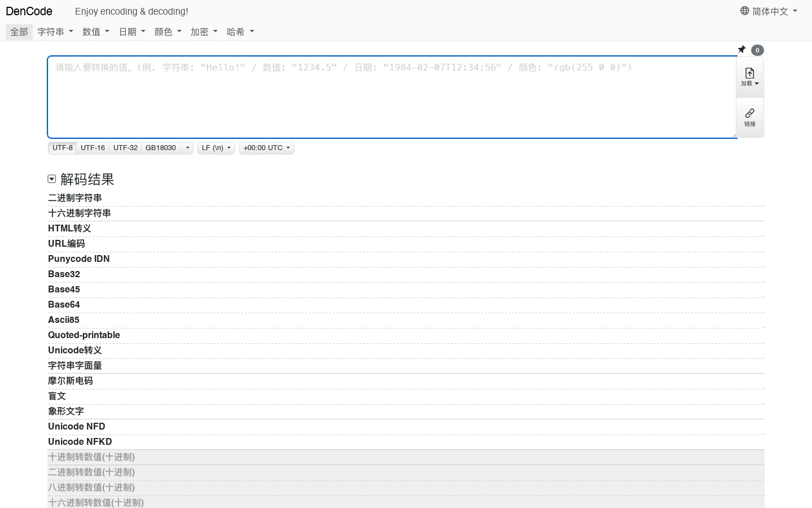Image resolution: width=812 pixels, height=508 pixels.
Task: Click the Ascii85 result row
Action: (x=406, y=320)
